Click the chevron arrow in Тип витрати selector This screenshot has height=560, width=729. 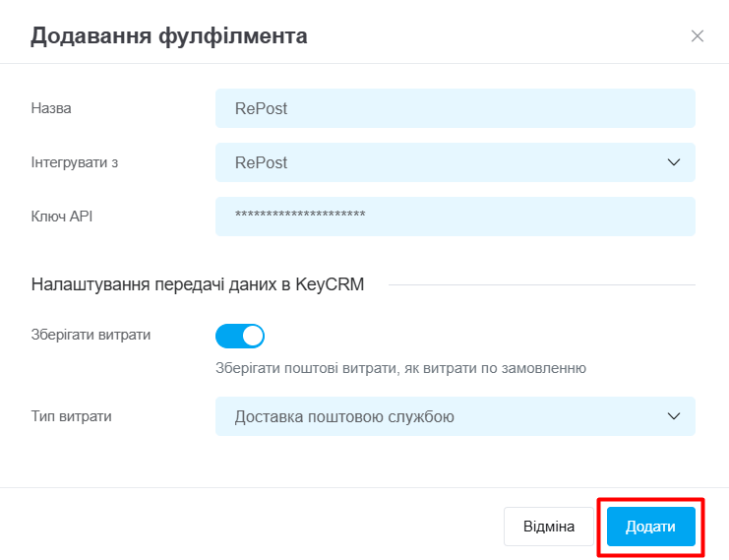tap(674, 416)
